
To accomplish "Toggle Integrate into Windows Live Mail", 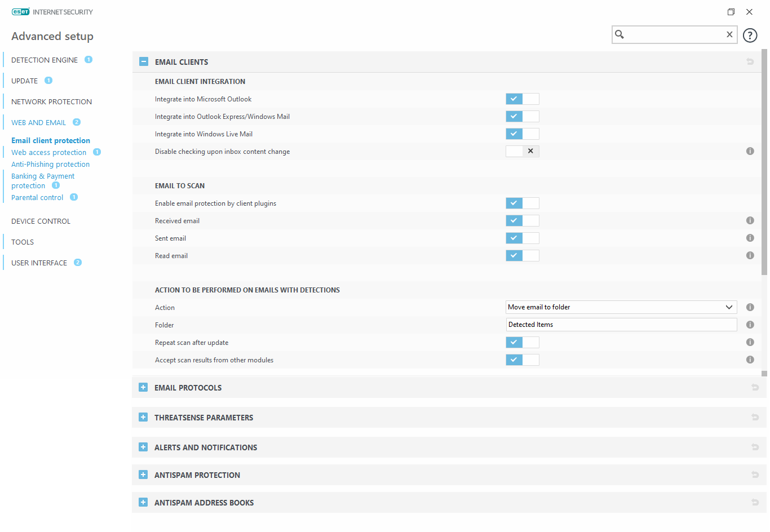I will point(523,134).
